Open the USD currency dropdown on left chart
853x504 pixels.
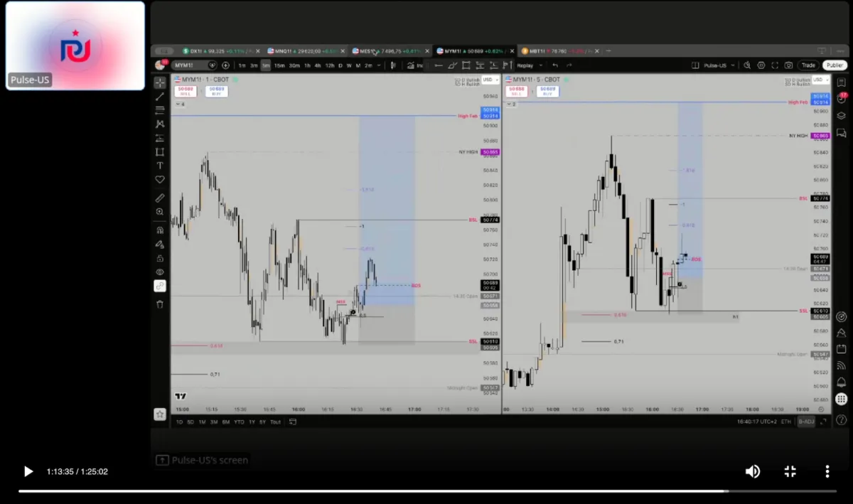pos(490,80)
